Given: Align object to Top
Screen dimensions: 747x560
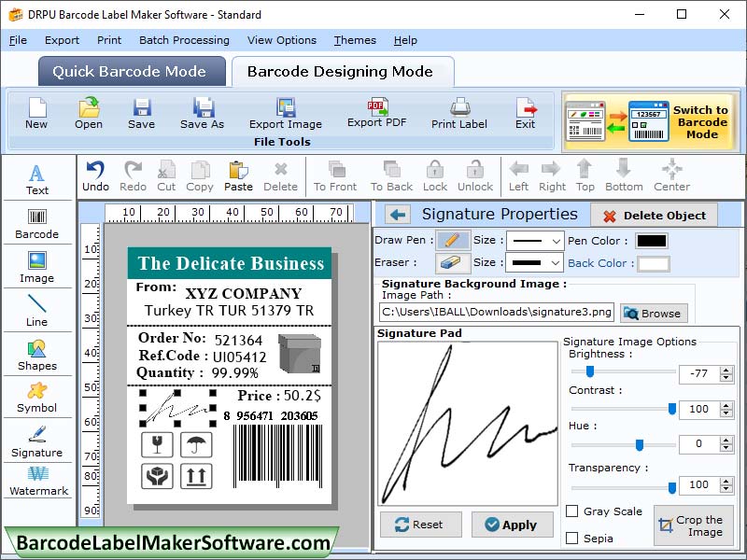Looking at the screenshot, I should tap(585, 176).
